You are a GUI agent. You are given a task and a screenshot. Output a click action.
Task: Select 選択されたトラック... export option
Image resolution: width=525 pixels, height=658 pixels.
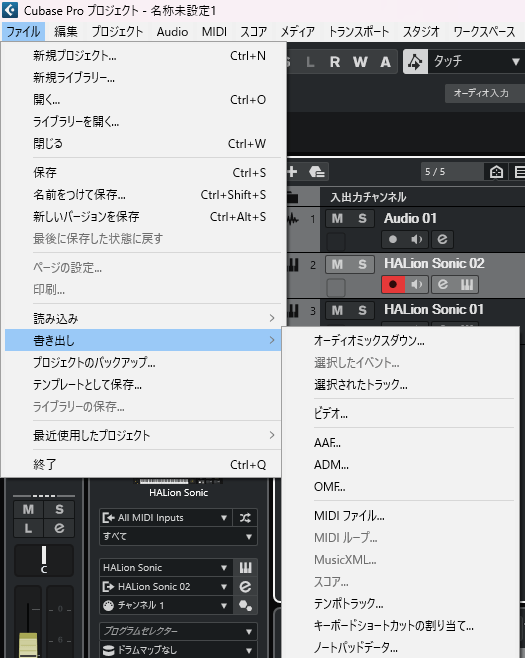tap(401, 384)
